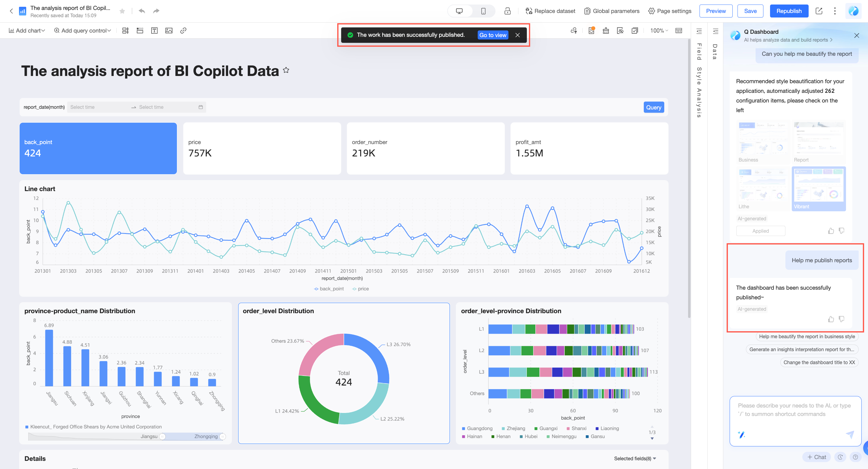The height and width of the screenshot is (469, 868).
Task: Click the insert link icon in toolbar
Action: [183, 31]
